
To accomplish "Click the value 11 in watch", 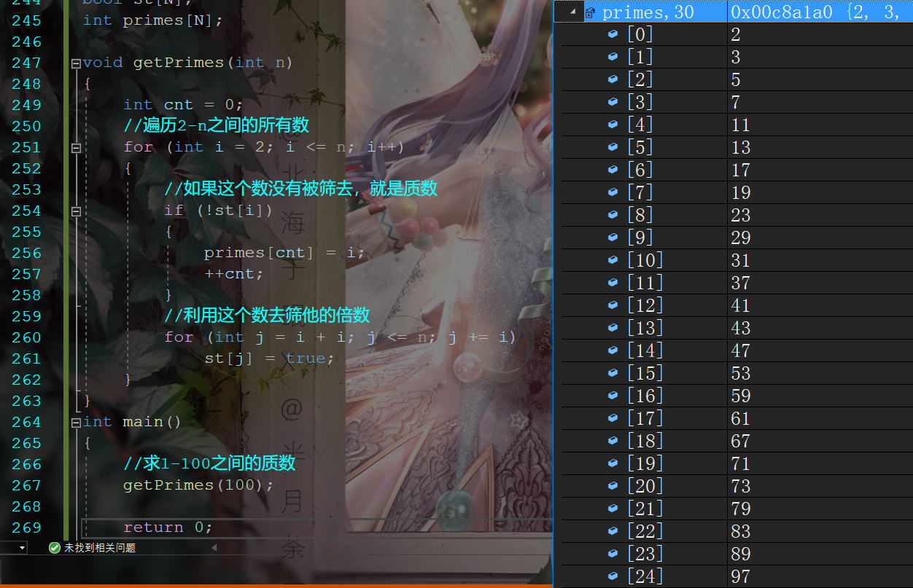I will tap(741, 125).
